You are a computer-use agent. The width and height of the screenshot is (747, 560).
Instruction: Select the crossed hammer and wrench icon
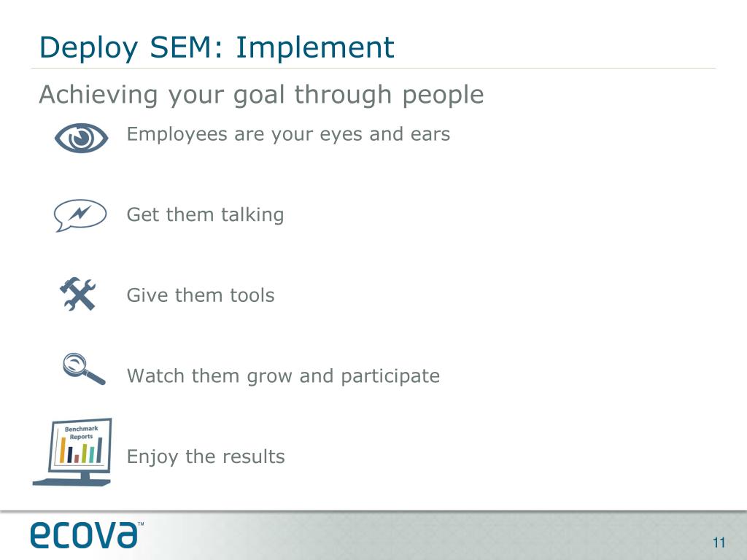[77, 295]
